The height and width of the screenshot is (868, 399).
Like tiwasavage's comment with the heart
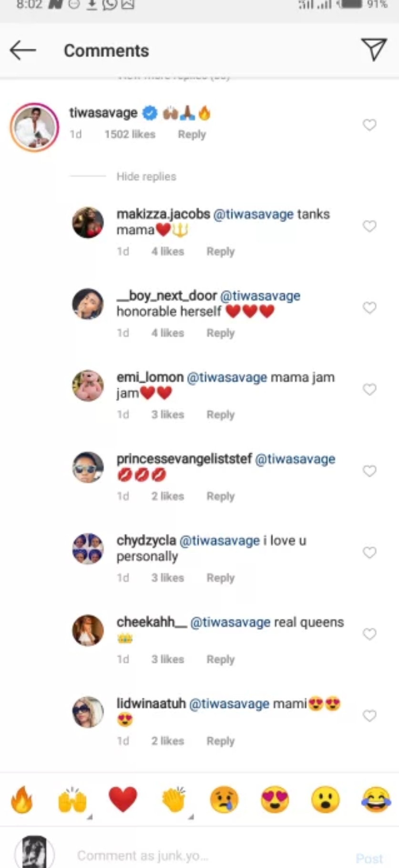[369, 125]
